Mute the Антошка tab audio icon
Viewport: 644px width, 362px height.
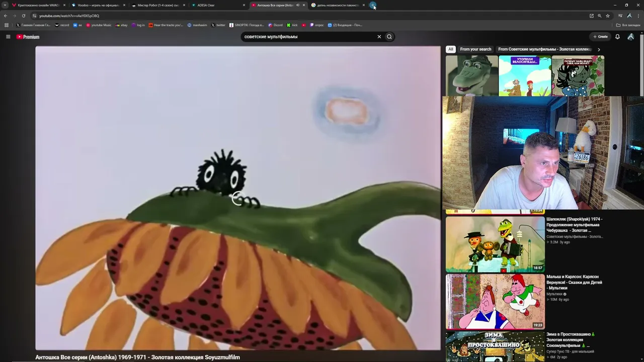pyautogui.click(x=297, y=5)
